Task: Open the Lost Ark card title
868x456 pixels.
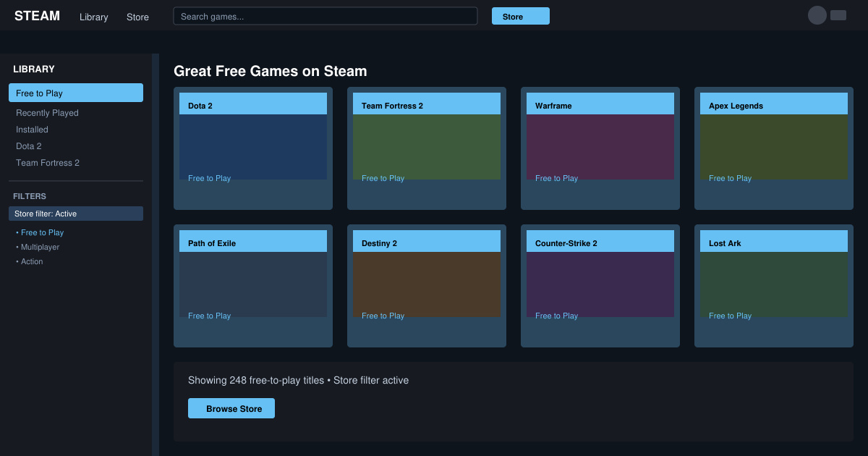Action: (774, 241)
